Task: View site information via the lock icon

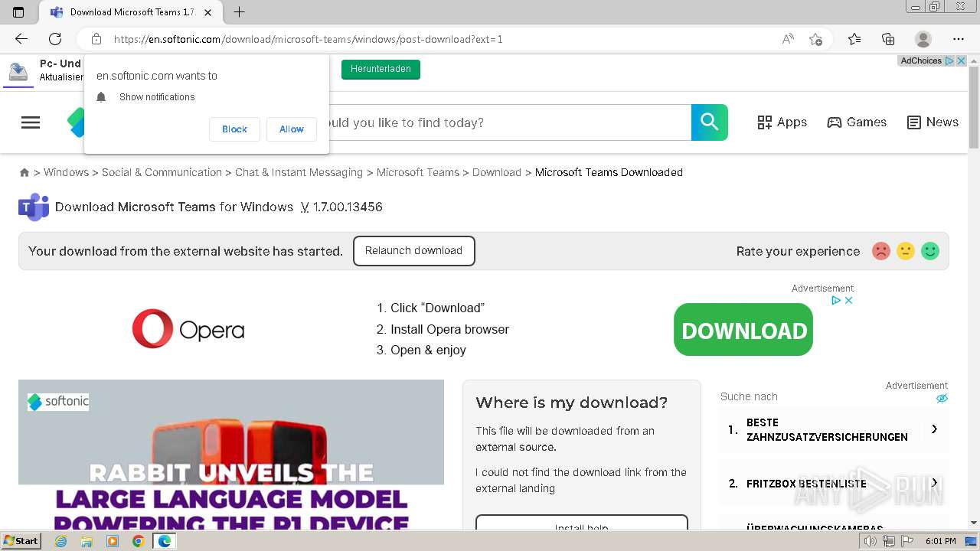Action: [x=96, y=39]
